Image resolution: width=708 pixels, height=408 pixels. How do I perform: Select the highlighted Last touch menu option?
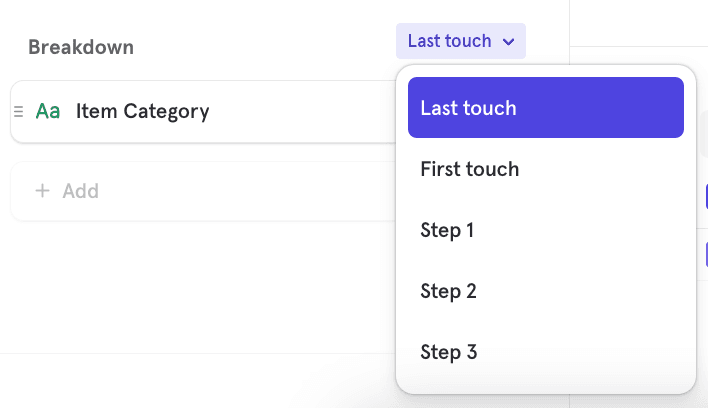pyautogui.click(x=468, y=108)
